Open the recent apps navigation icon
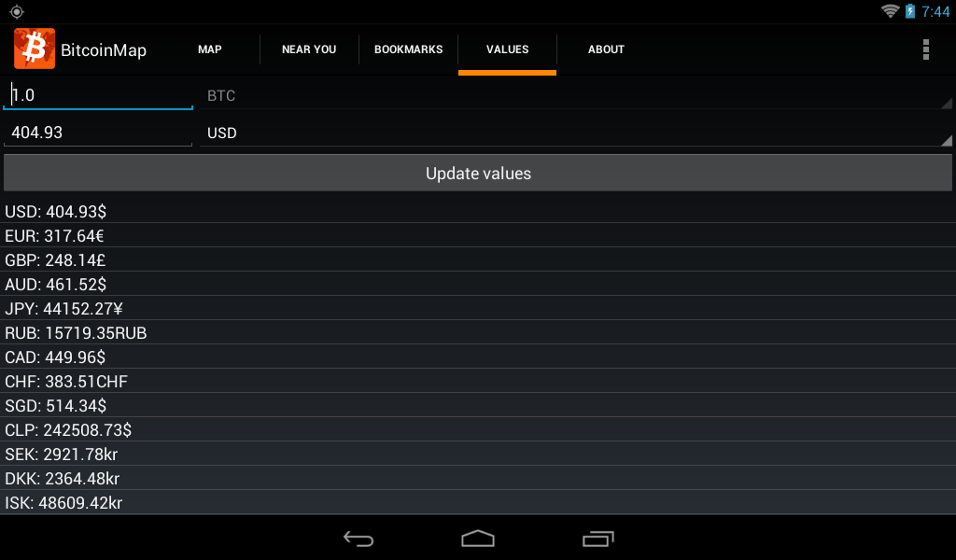Image resolution: width=956 pixels, height=560 pixels. (x=597, y=539)
